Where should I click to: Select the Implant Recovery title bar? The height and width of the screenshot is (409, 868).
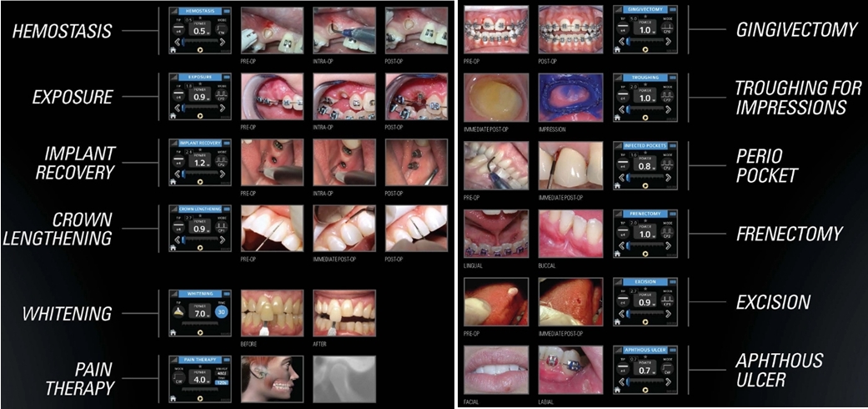tap(199, 143)
